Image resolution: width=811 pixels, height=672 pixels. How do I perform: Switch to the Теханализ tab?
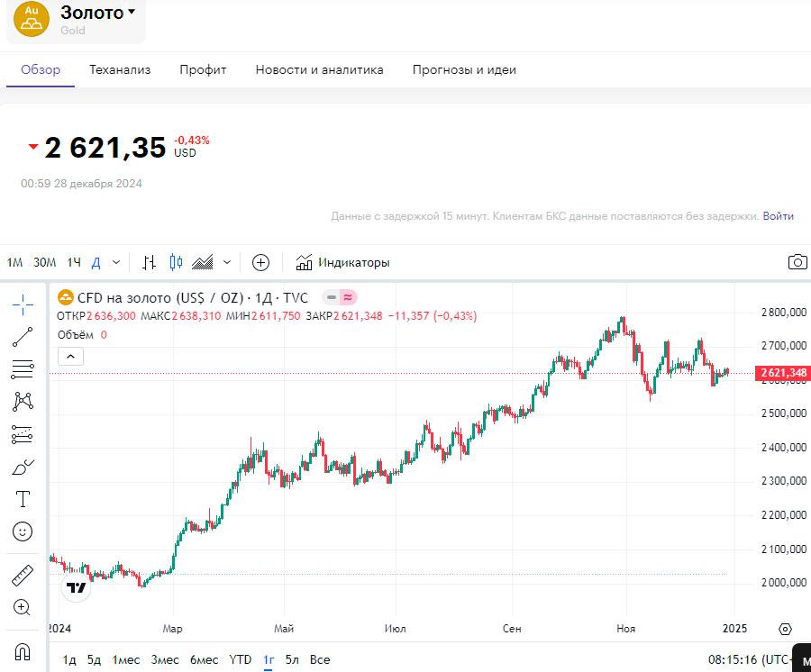tap(120, 69)
